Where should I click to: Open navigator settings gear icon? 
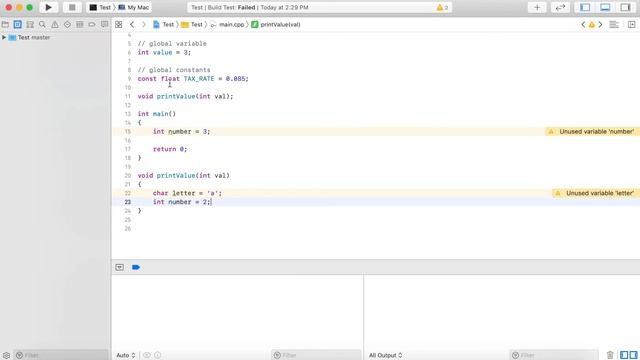click(x=6, y=355)
